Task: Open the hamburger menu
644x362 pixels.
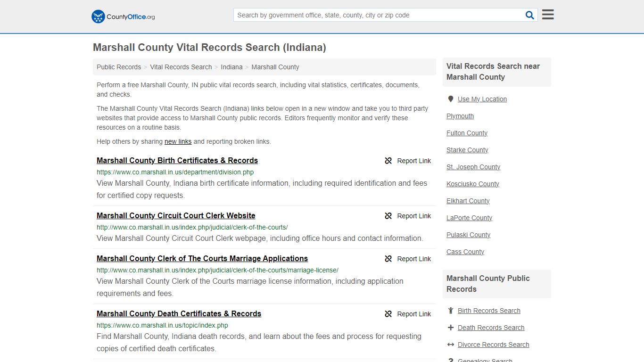Action: pyautogui.click(x=548, y=15)
